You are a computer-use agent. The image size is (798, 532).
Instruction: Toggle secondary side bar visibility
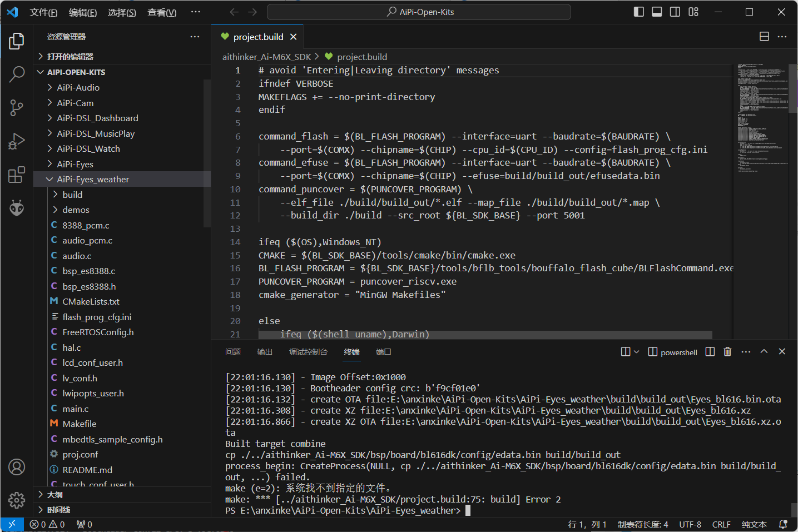(675, 12)
